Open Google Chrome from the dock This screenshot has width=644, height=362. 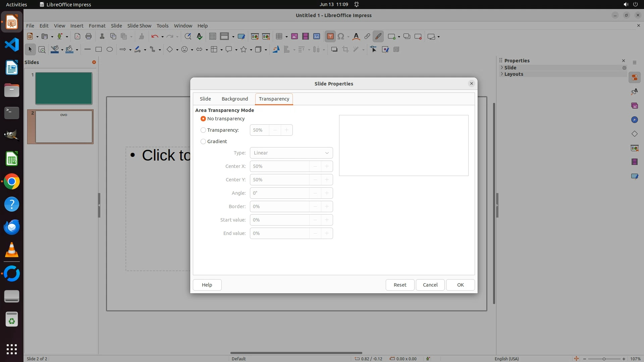coord(12,181)
